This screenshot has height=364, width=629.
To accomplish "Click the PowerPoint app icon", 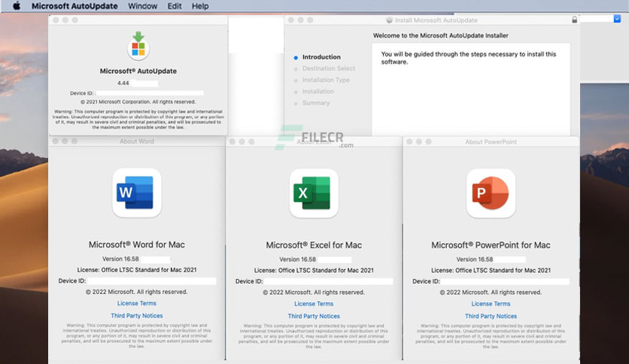I will tap(491, 193).
